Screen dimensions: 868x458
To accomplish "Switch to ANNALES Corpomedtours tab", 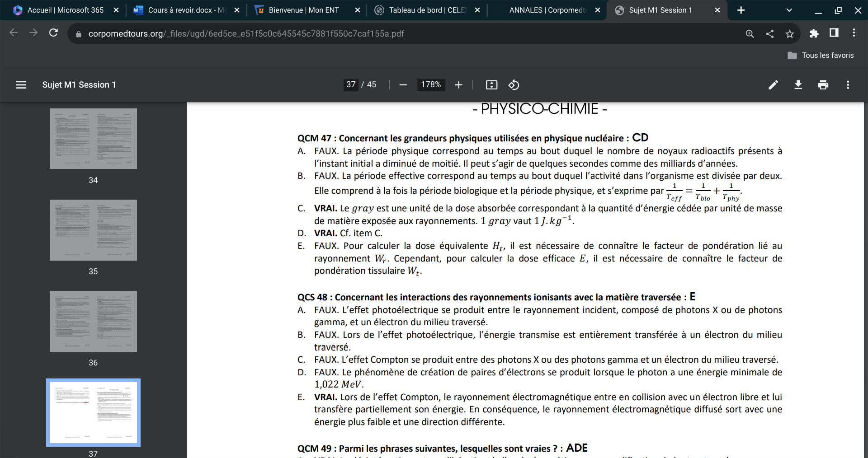I will (x=547, y=10).
